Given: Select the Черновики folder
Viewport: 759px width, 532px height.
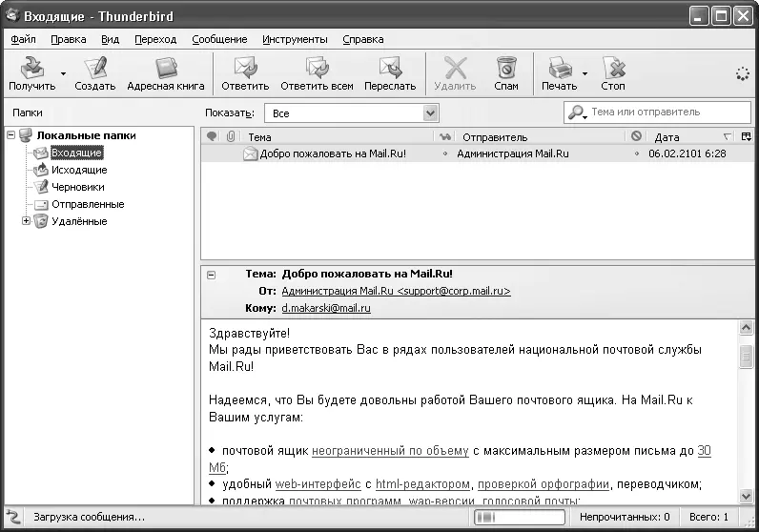Looking at the screenshot, I should 78,187.
